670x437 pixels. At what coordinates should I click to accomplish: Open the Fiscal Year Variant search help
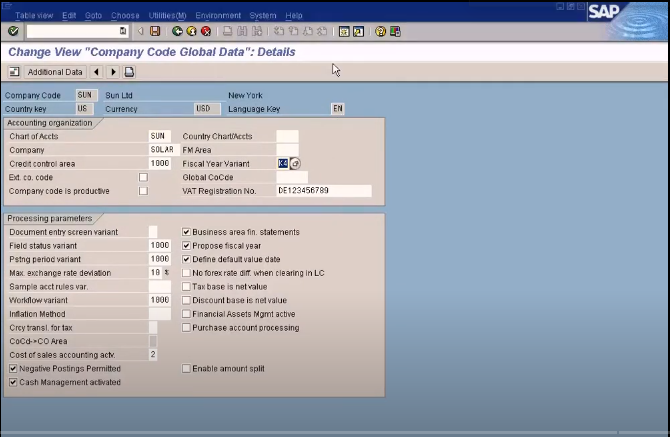(x=295, y=164)
